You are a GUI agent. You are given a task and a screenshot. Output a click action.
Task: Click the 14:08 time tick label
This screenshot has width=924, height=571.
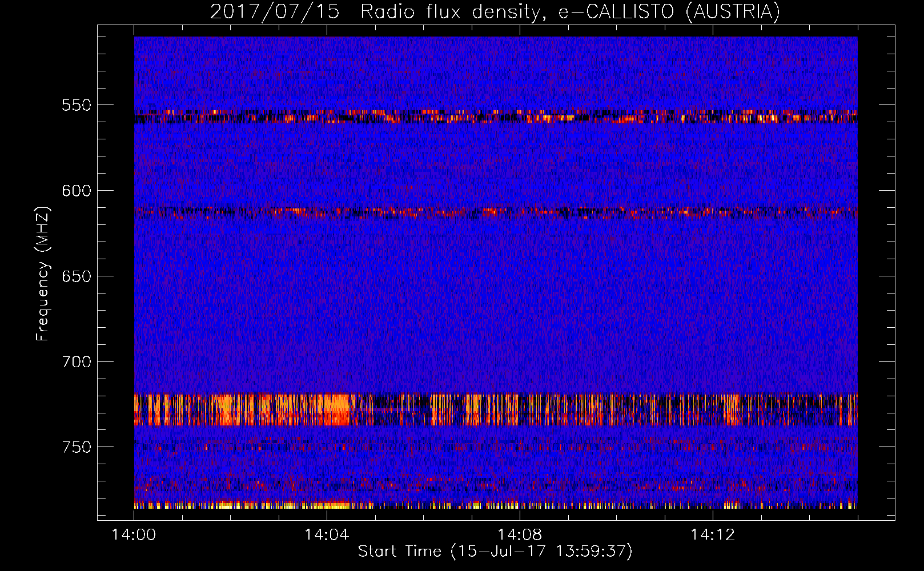[x=520, y=535]
